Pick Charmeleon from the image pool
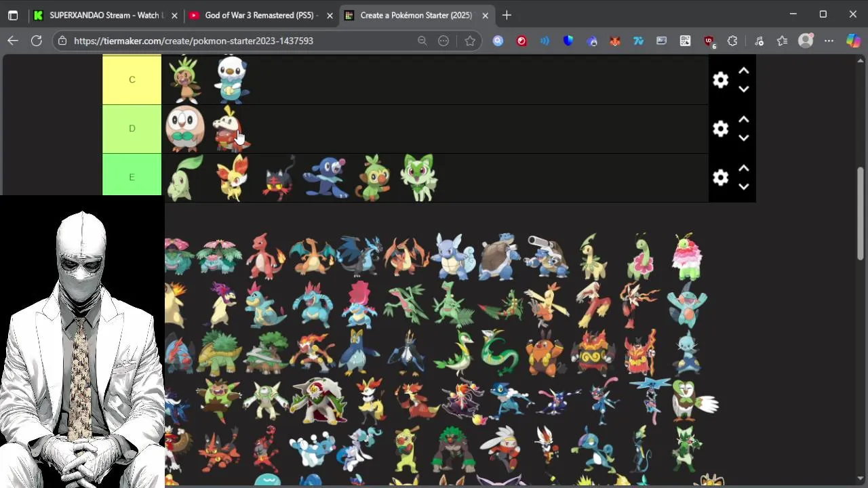The image size is (868, 488). 265,257
